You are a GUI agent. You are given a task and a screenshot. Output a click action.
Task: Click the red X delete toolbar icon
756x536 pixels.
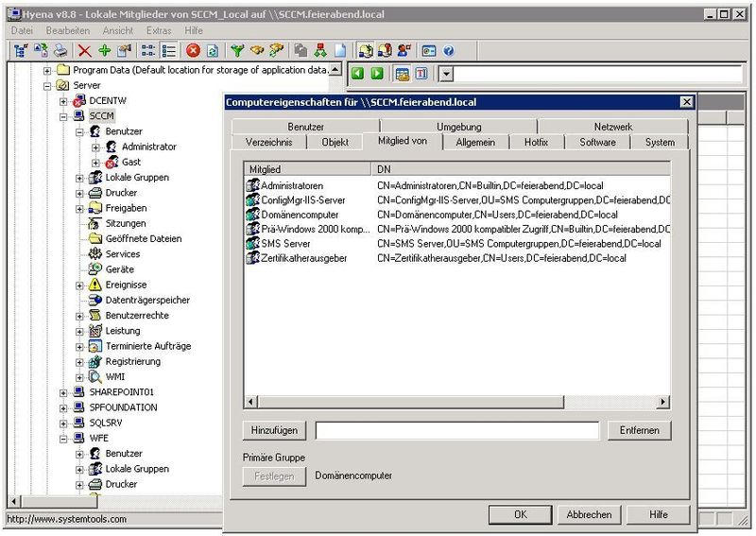85,51
